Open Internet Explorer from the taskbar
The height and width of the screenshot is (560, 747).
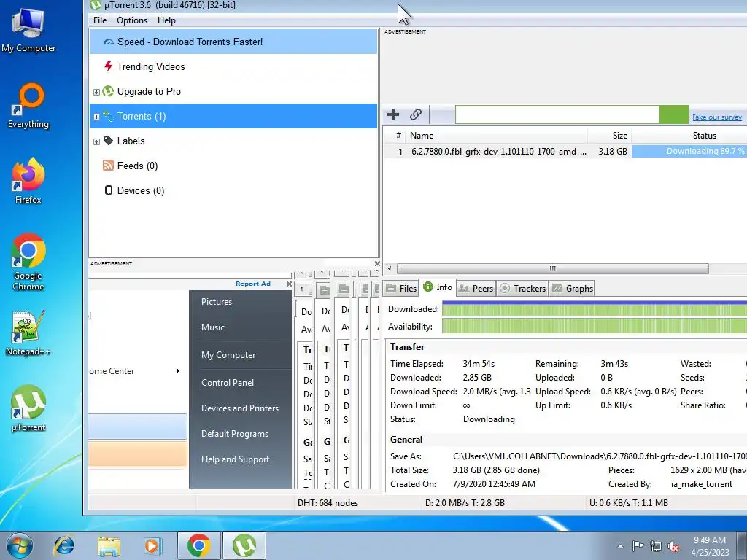tap(63, 545)
